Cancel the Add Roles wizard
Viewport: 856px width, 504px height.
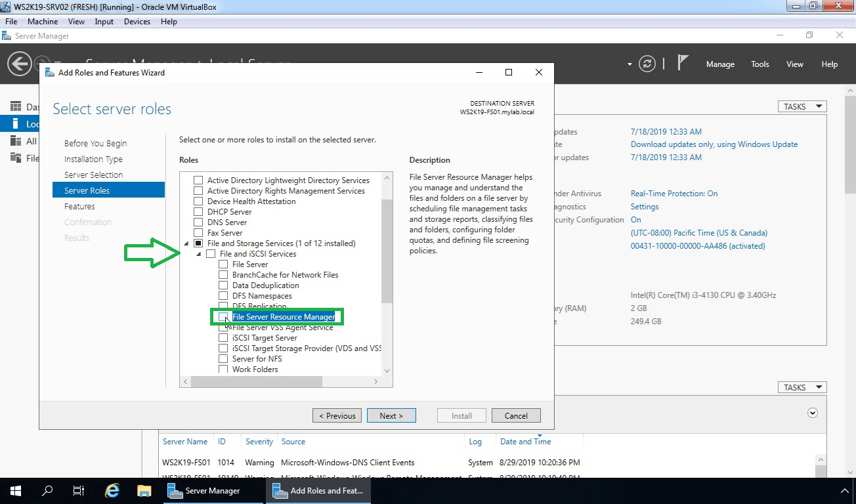point(516,415)
